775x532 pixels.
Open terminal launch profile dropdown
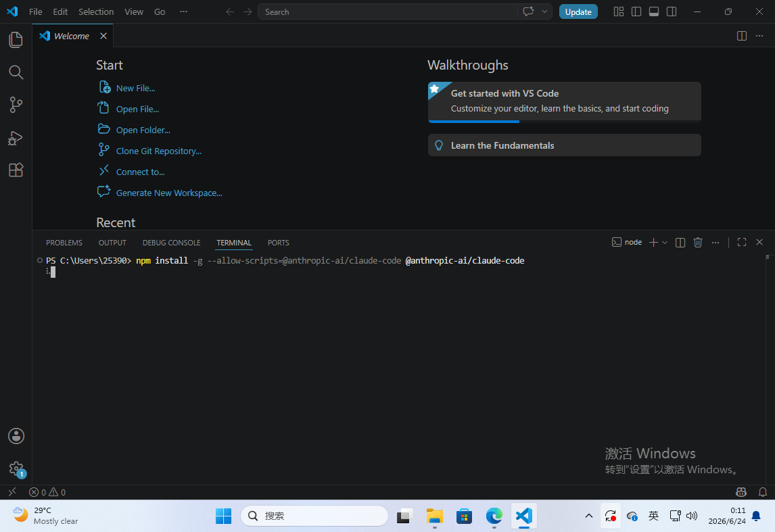(x=665, y=242)
